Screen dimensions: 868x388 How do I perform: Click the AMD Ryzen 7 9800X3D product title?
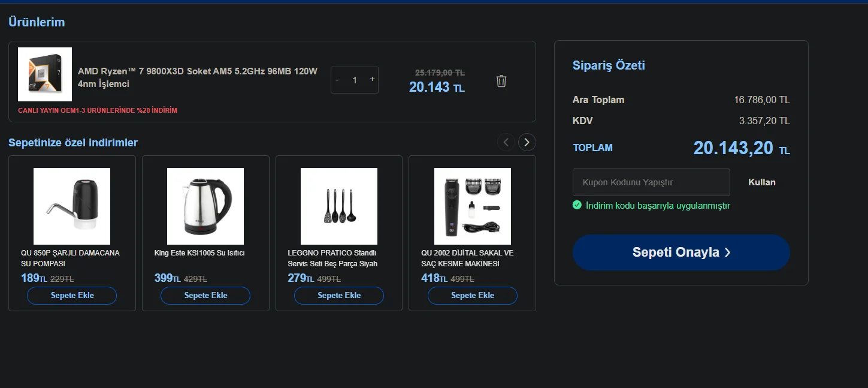pos(198,77)
